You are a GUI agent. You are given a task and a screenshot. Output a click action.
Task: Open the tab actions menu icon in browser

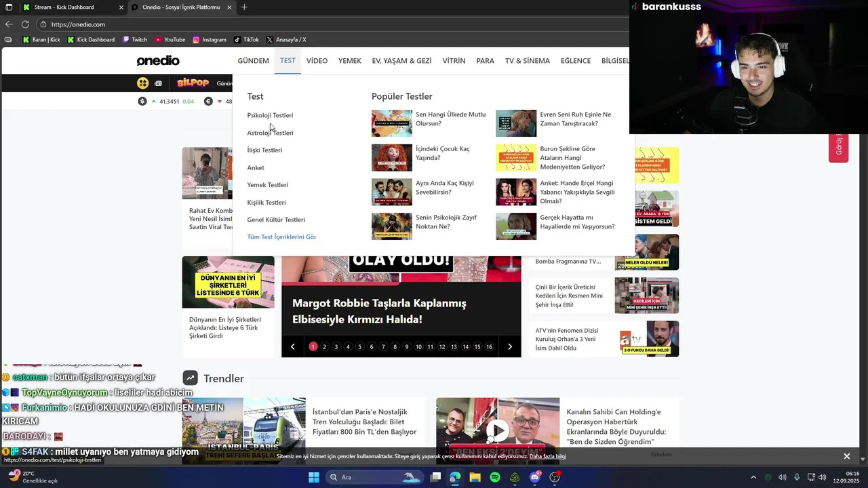point(9,7)
